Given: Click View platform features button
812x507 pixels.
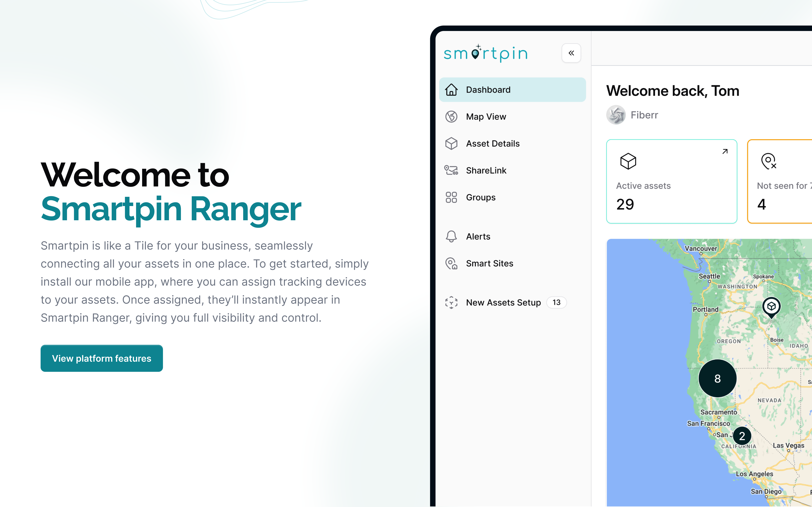Looking at the screenshot, I should click(x=102, y=358).
